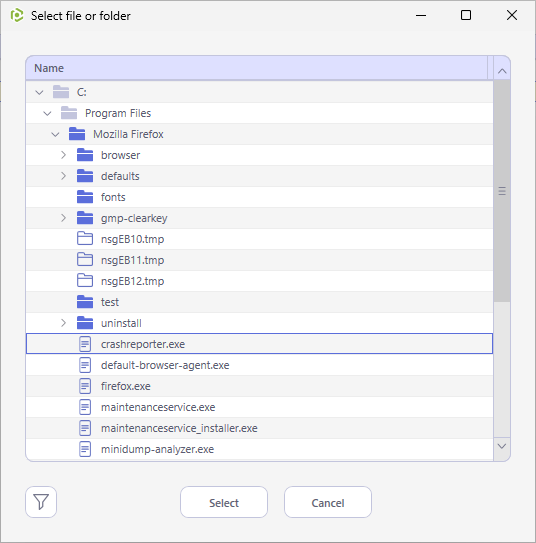The image size is (536, 543).
Task: Click the Mozilla Firefox folder icon
Action: pyautogui.click(x=77, y=134)
